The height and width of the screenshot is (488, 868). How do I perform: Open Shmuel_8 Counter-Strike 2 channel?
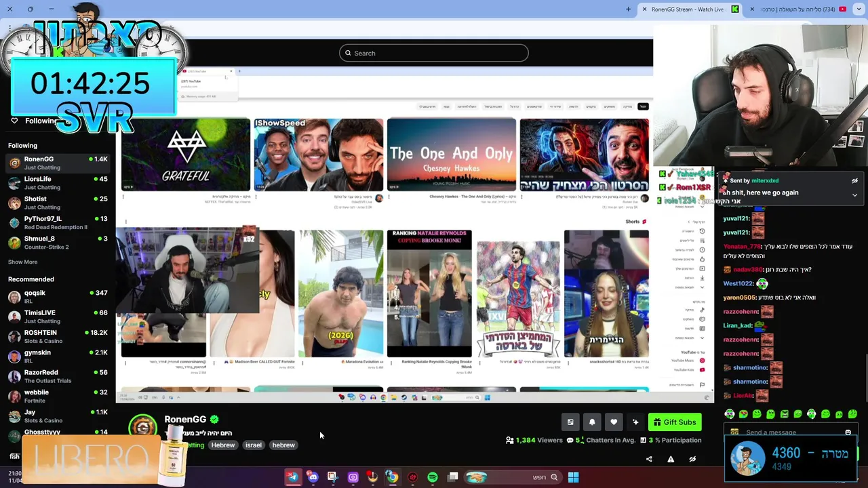click(x=58, y=243)
